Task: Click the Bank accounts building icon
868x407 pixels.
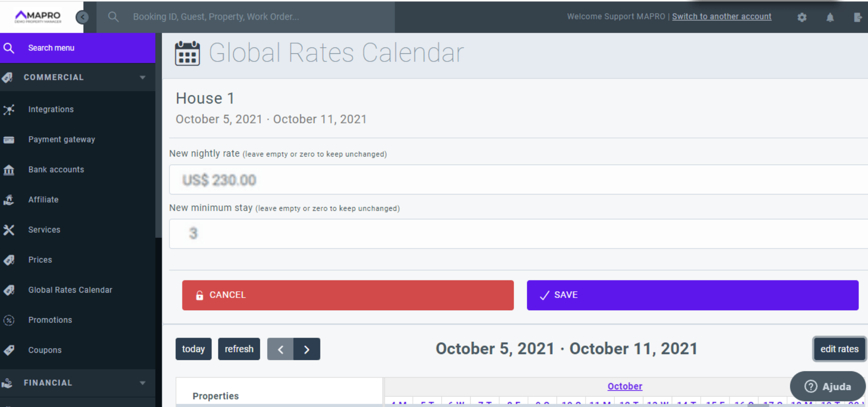Action: point(9,170)
